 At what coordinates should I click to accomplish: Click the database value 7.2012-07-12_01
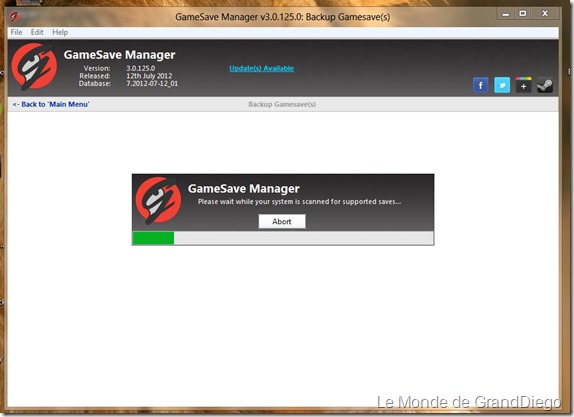tap(152, 83)
